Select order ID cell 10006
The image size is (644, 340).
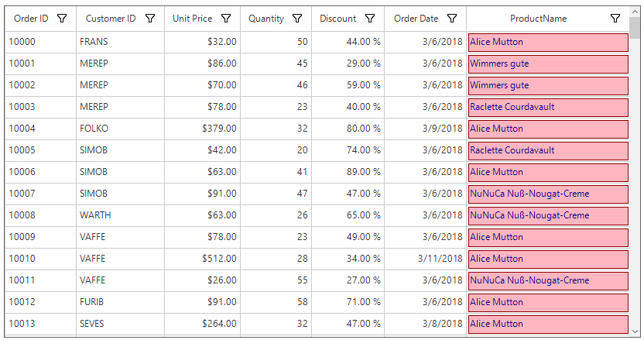[x=40, y=172]
